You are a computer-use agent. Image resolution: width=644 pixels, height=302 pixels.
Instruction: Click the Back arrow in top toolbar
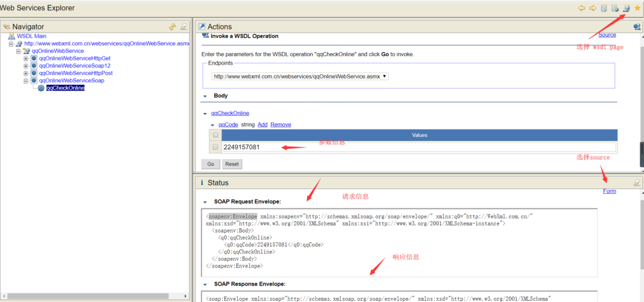click(582, 8)
